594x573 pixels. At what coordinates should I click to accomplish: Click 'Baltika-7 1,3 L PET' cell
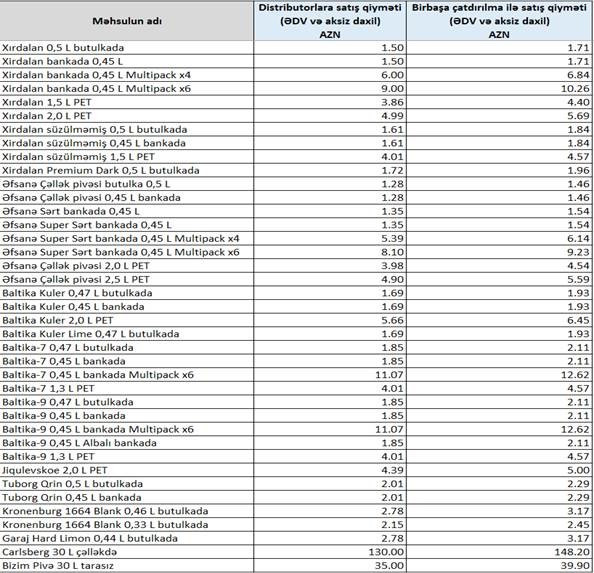(127, 389)
